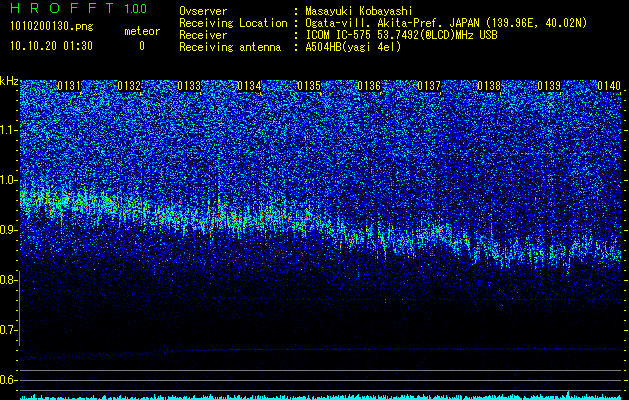Viewport: 629px width, 400px height.
Task: Select the 0137 time marker
Action: 429,86
